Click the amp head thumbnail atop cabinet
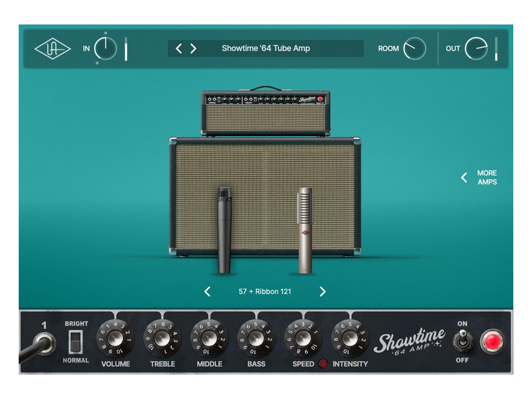 (265, 111)
